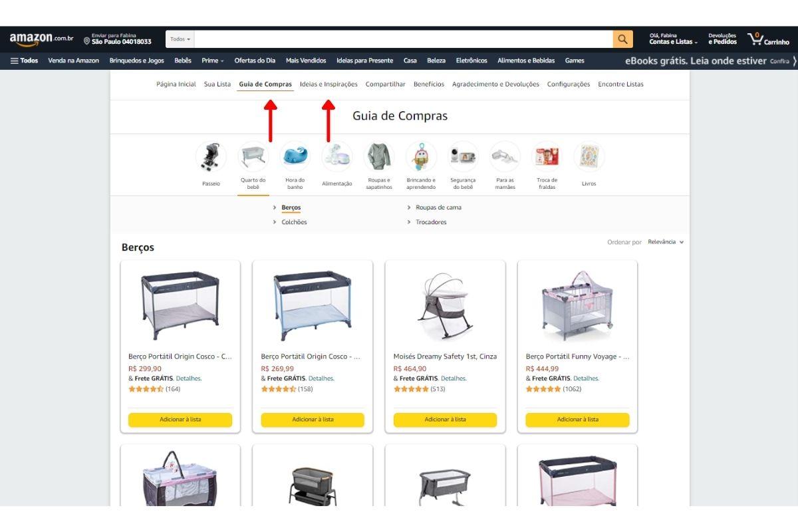This screenshot has height=532, width=798.
Task: Expand the Todos search category dropdown
Action: [x=180, y=39]
